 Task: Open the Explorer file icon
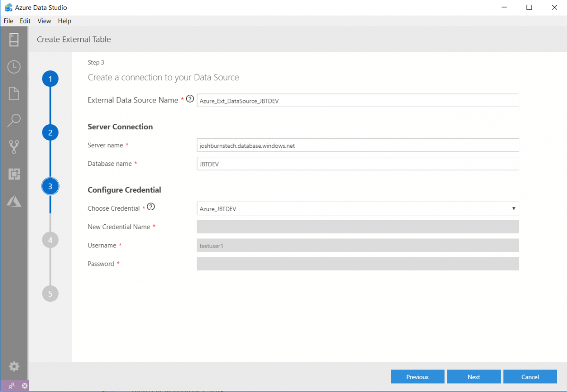tap(14, 94)
